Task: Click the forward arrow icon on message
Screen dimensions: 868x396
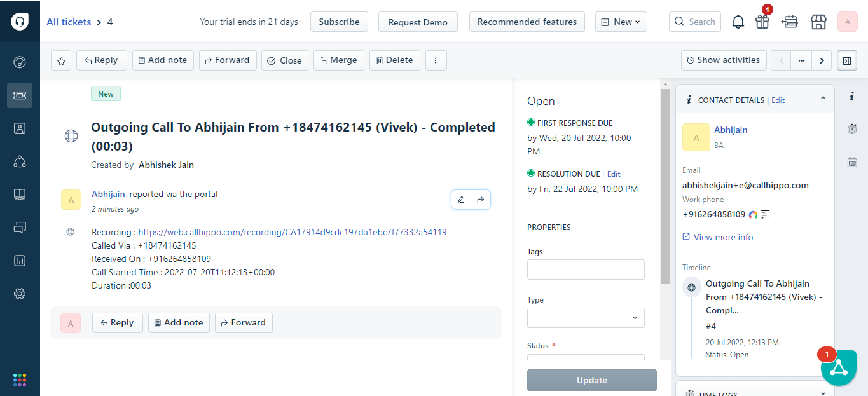Action: [481, 200]
